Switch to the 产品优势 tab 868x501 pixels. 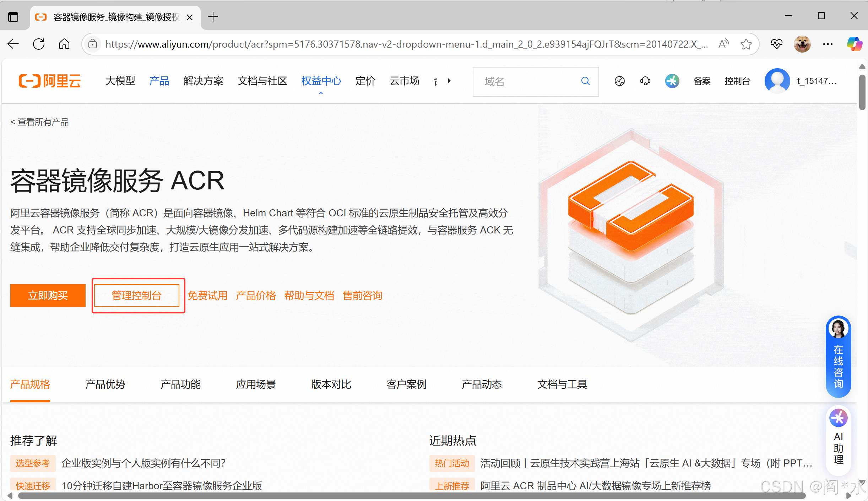pos(105,384)
